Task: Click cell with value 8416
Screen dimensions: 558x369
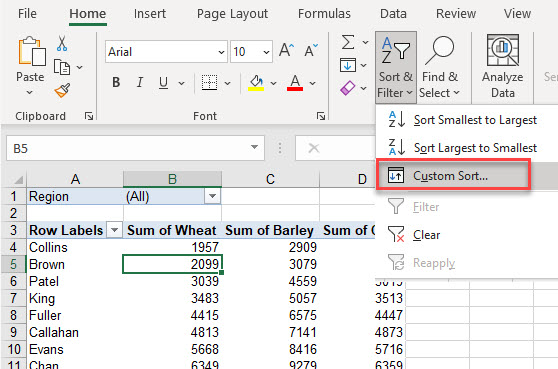Action: pos(270,349)
